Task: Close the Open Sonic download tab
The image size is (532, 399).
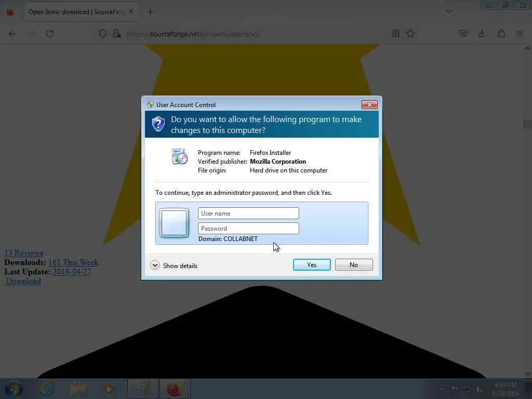Action: click(131, 11)
